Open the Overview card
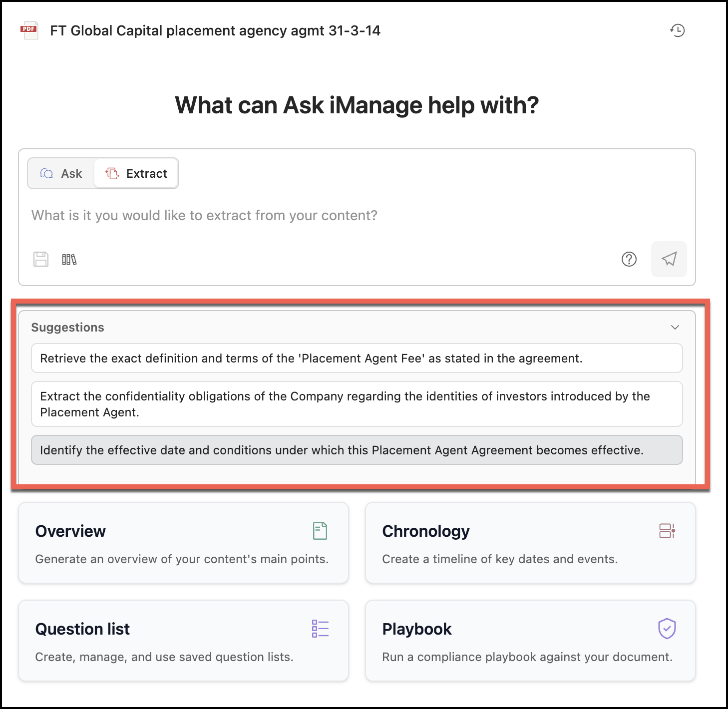728x709 pixels. pos(183,543)
